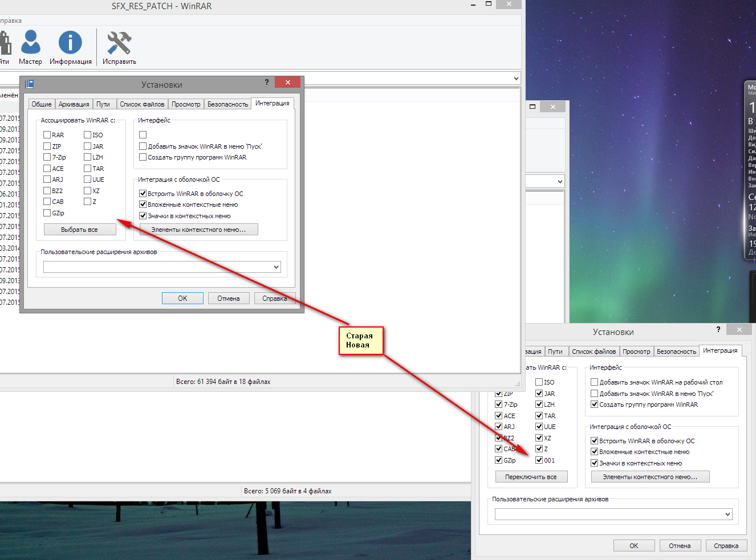This screenshot has height=560, width=756.
Task: Click the Исправить repair toolbar icon
Action: coord(119,47)
